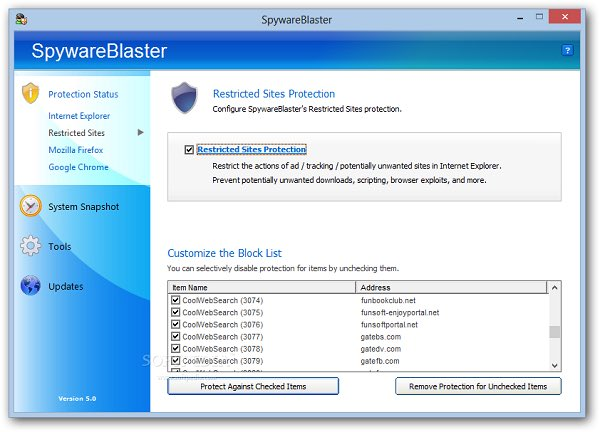Uncheck CoolWebSearch (3078) item
This screenshot has width=600, height=432.
point(175,349)
